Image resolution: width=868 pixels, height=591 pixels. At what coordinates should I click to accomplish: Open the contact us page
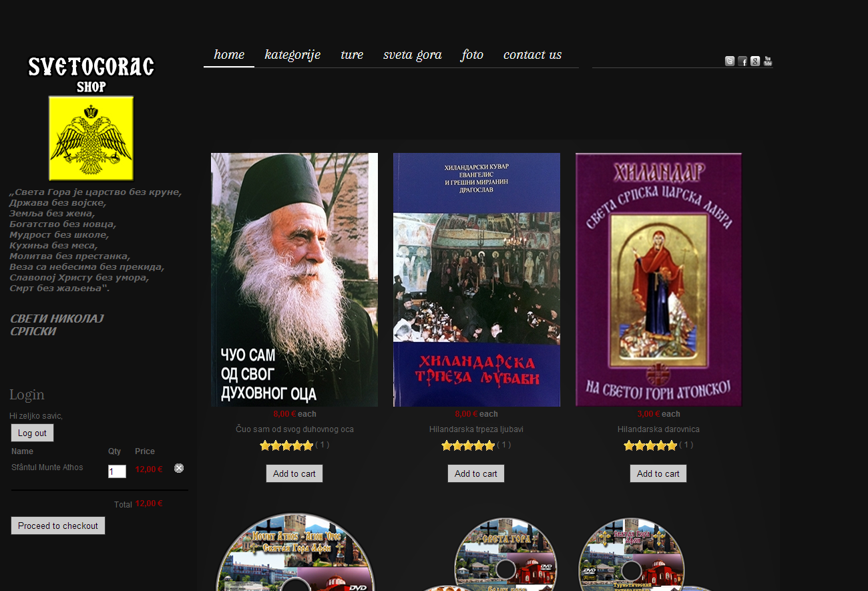point(532,55)
